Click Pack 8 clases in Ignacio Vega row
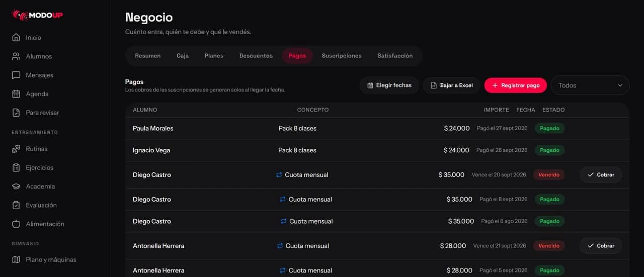The height and width of the screenshot is (277, 644). [297, 150]
